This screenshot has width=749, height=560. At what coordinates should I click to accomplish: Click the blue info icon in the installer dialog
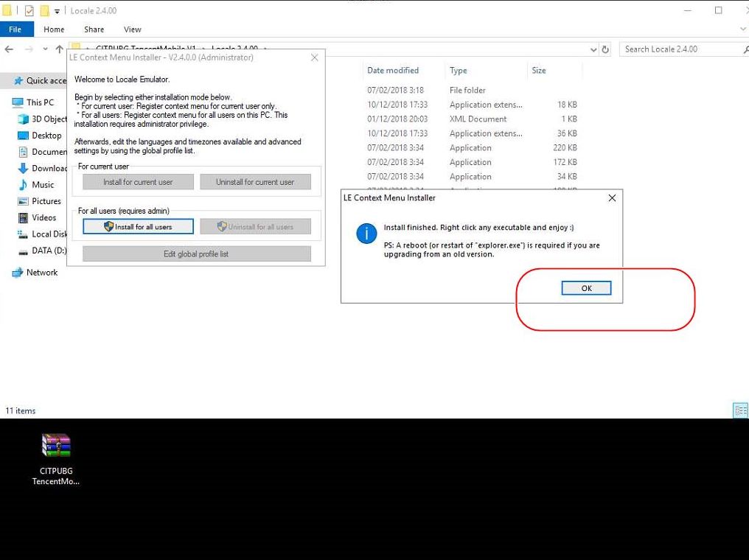pos(366,233)
